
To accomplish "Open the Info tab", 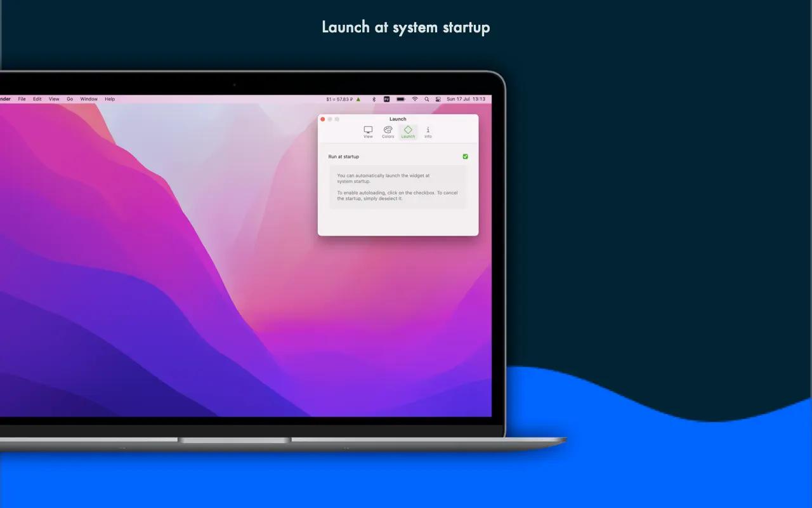I will pyautogui.click(x=428, y=132).
